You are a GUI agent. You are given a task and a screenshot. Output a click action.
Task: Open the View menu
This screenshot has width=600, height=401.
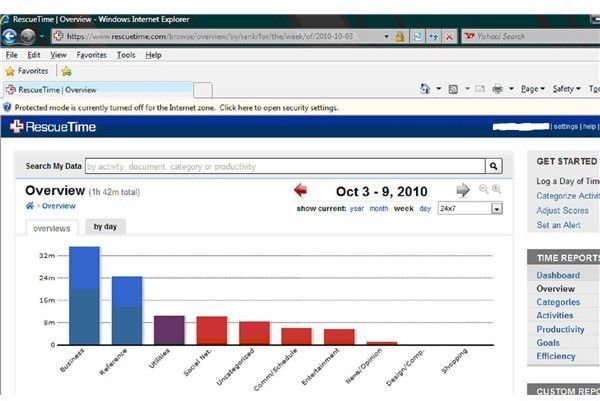(59, 55)
